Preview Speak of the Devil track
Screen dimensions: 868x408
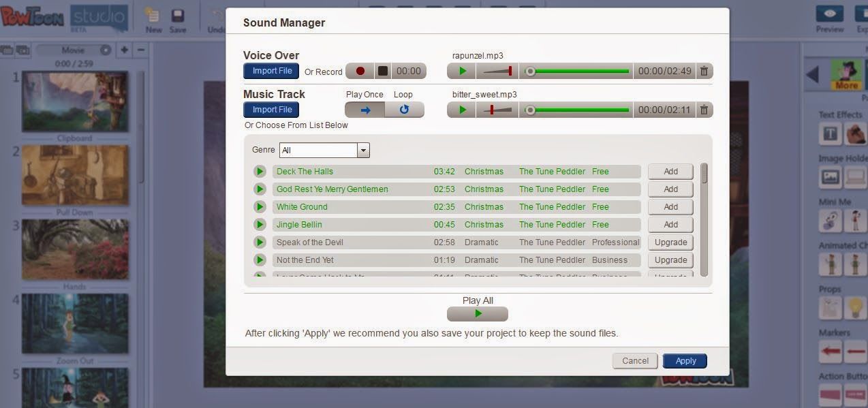pos(260,242)
